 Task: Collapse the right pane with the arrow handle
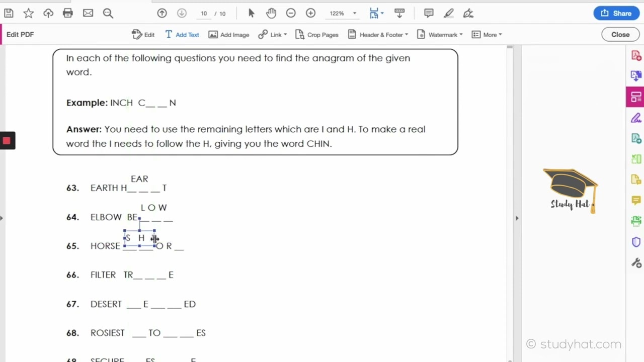pyautogui.click(x=517, y=218)
